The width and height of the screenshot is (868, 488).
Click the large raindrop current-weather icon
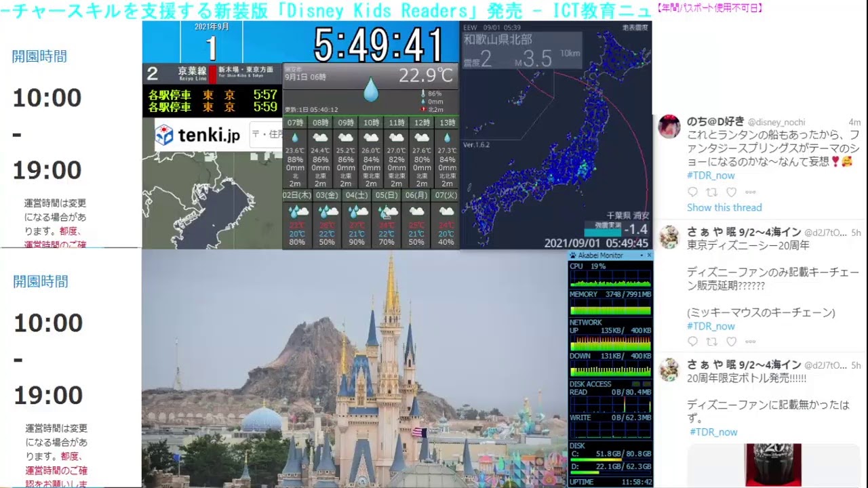[370, 89]
